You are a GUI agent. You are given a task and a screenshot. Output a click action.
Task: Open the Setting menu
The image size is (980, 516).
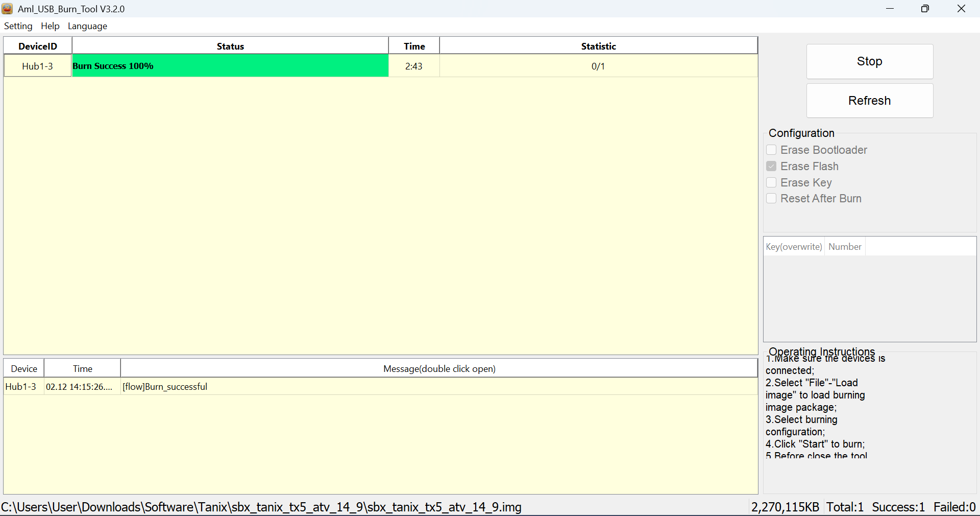18,26
